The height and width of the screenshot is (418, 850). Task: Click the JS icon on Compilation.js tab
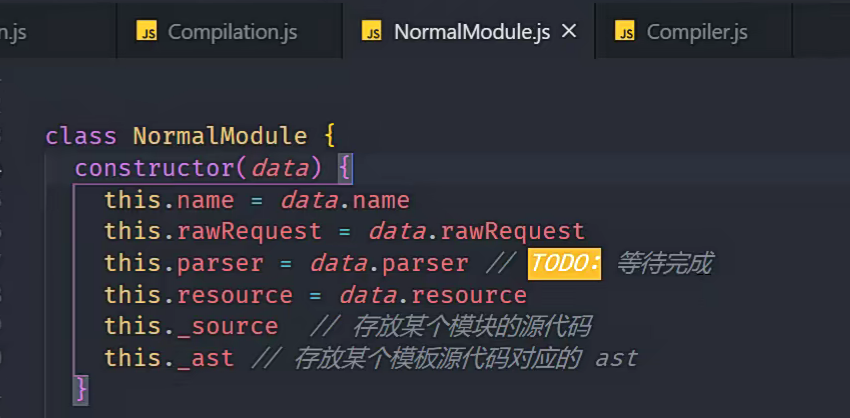(x=146, y=32)
